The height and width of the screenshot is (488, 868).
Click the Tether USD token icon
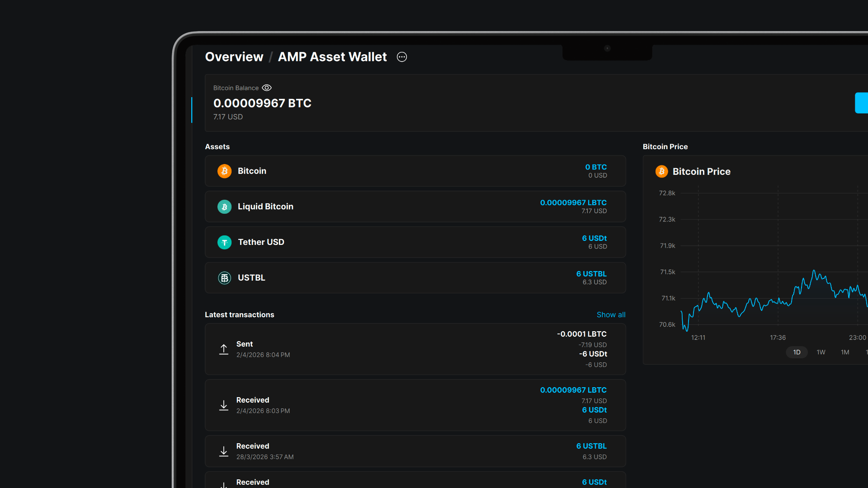point(224,242)
